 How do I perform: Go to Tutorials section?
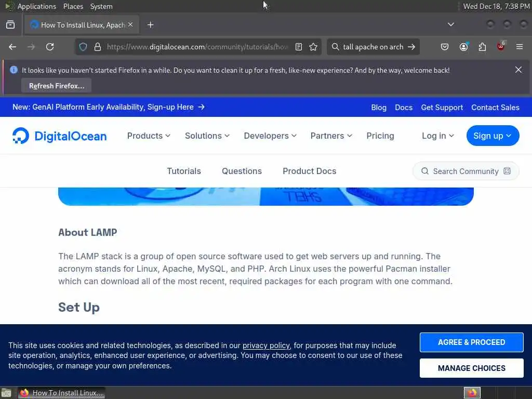pyautogui.click(x=184, y=171)
